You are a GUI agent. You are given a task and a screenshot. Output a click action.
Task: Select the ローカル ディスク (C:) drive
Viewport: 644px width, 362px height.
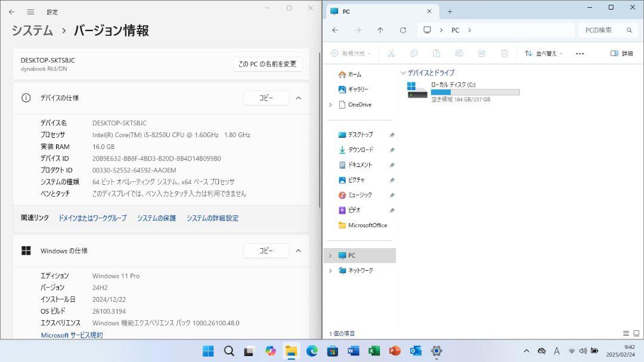tap(463, 91)
